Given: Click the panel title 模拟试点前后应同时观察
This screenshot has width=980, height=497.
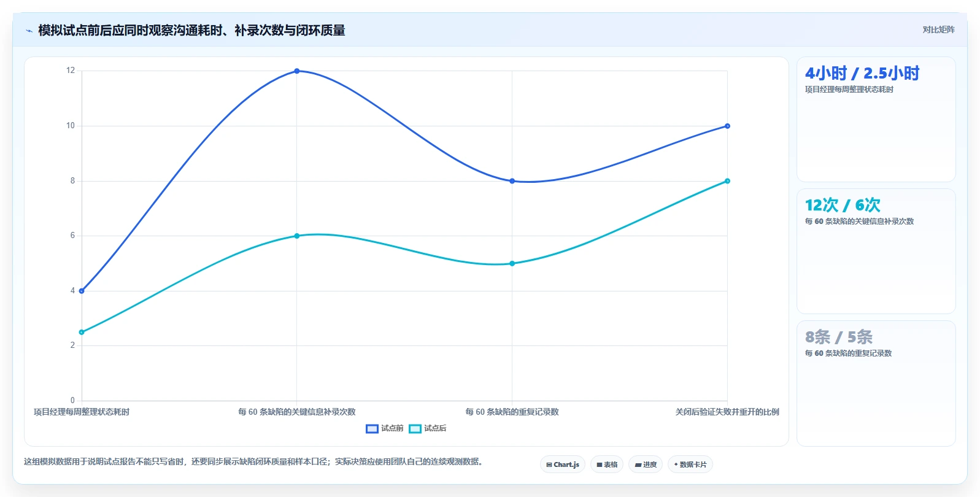Looking at the screenshot, I should pyautogui.click(x=191, y=30).
